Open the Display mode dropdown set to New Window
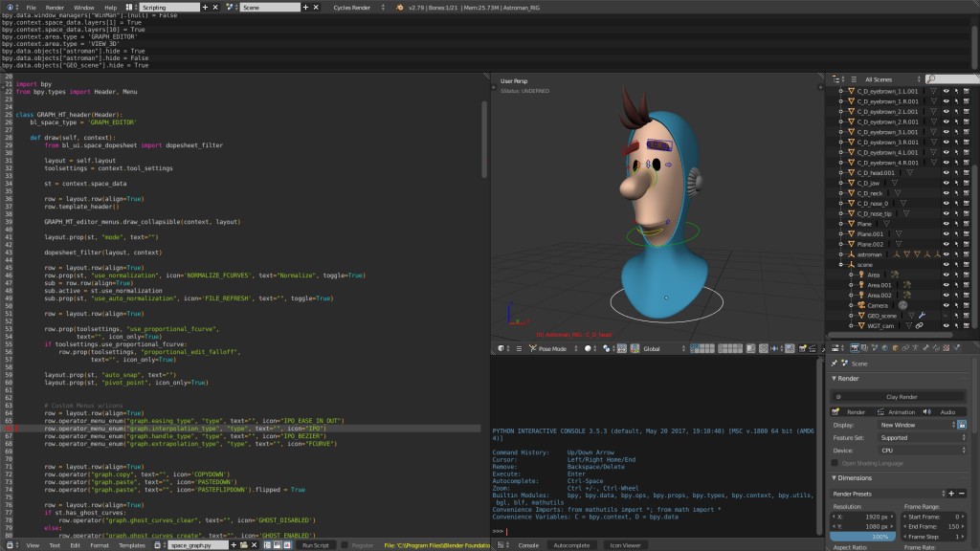Screen dimensions: 980x551 tap(915, 426)
